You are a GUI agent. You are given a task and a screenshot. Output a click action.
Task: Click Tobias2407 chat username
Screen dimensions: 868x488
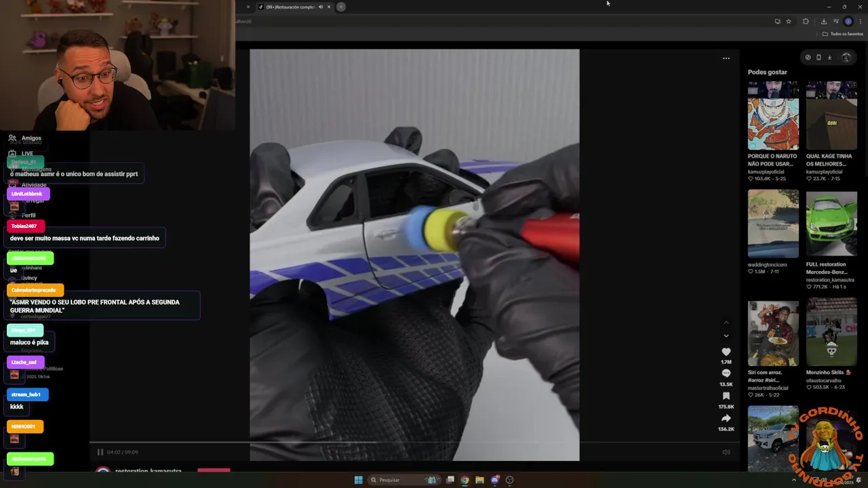(x=24, y=226)
